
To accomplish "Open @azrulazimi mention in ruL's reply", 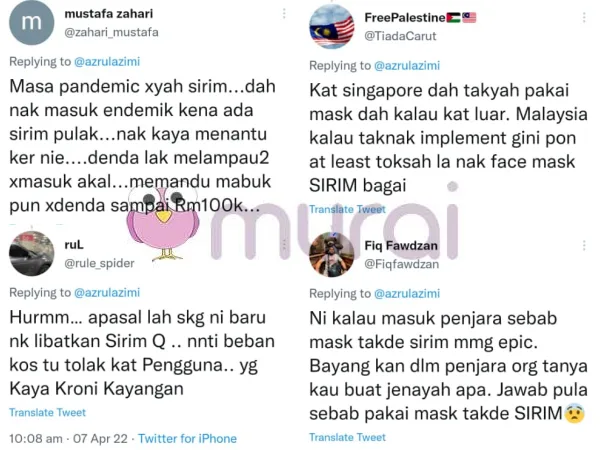I will pyautogui.click(x=107, y=293).
